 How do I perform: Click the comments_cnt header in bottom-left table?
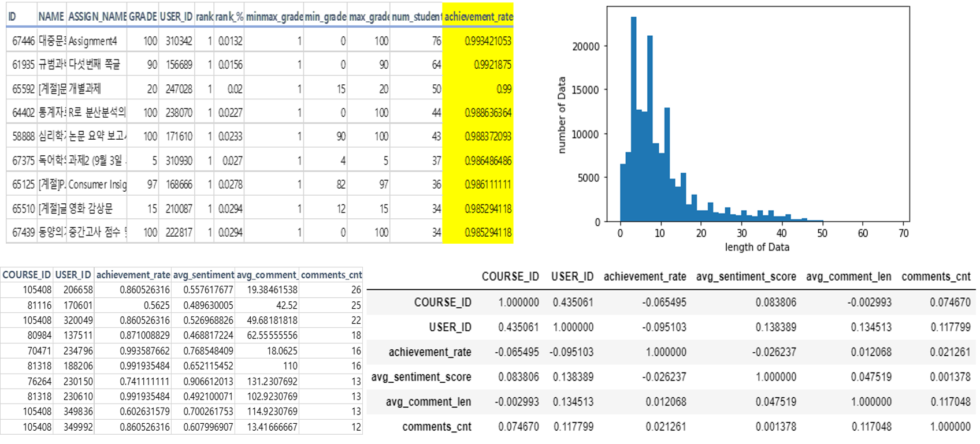pos(331,275)
